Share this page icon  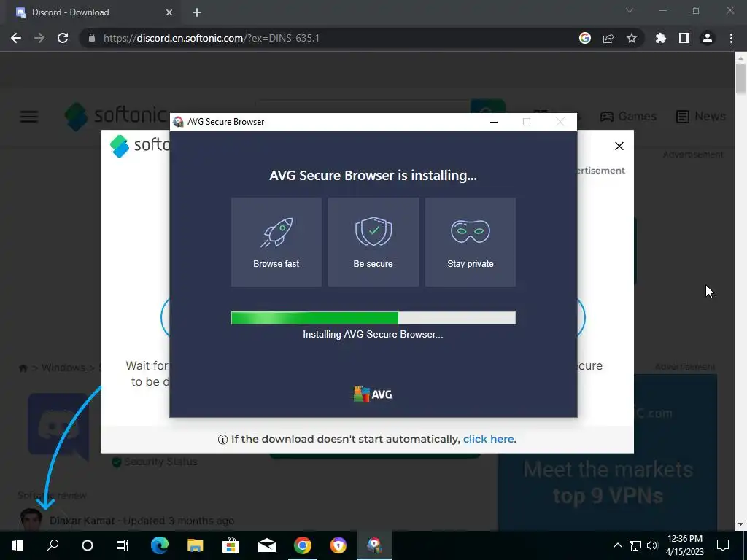click(x=608, y=38)
